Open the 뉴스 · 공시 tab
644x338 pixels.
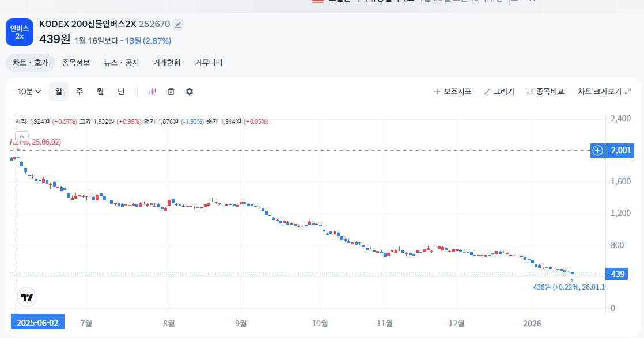122,63
